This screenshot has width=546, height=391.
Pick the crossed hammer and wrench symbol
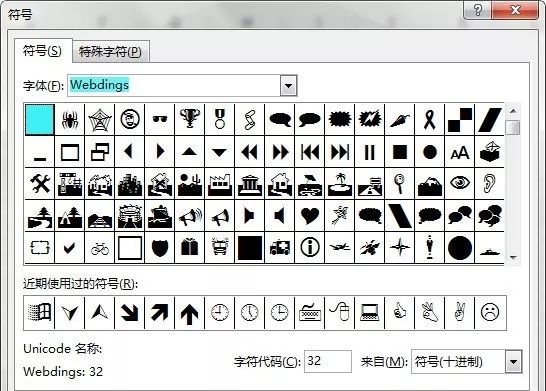pyautogui.click(x=40, y=184)
